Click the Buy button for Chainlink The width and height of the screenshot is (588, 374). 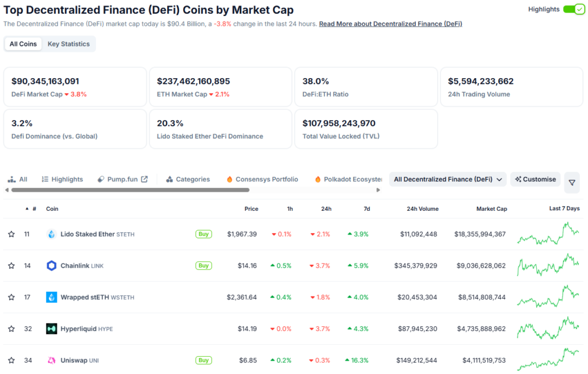pos(203,265)
